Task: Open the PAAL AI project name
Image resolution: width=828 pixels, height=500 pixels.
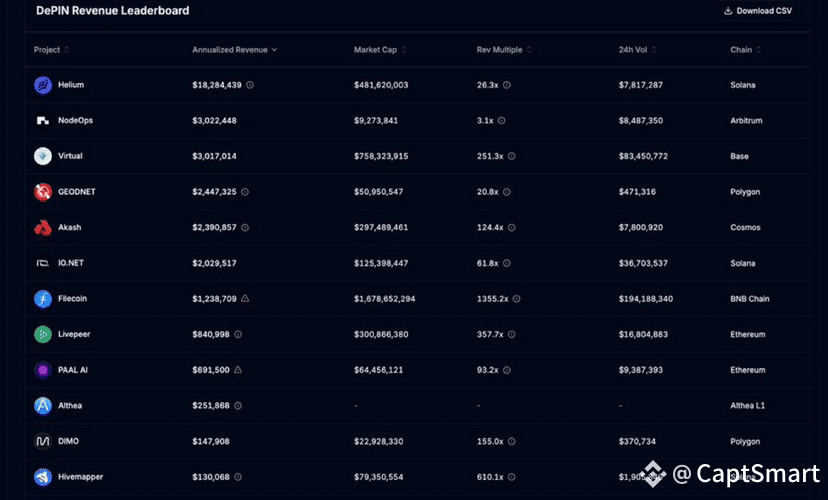Action: (73, 370)
